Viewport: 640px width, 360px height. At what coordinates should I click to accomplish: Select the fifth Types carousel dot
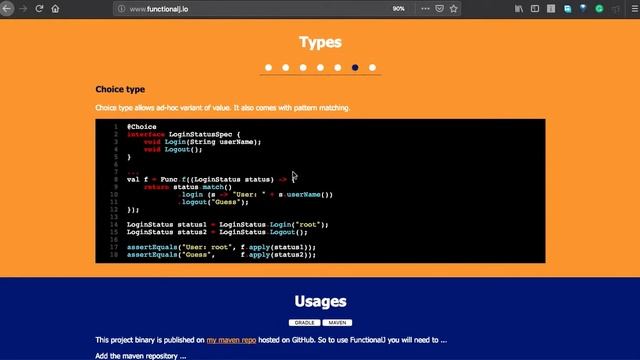point(338,67)
